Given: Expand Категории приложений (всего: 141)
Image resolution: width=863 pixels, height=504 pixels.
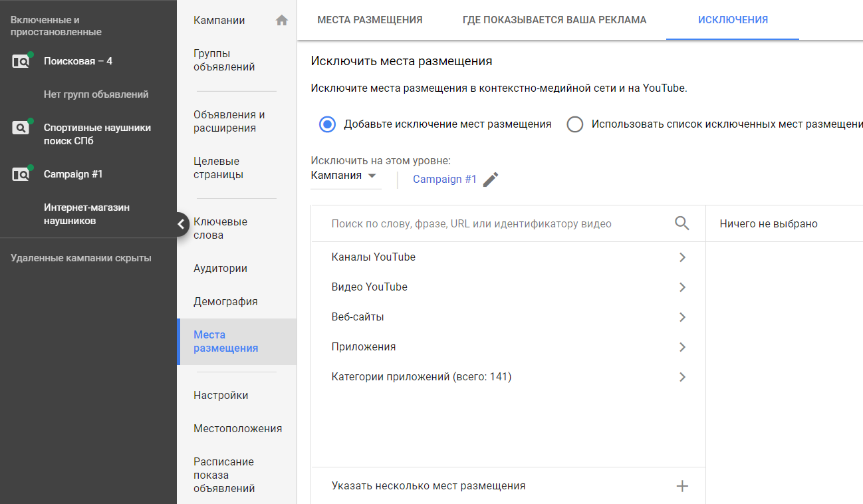Looking at the screenshot, I should point(682,377).
